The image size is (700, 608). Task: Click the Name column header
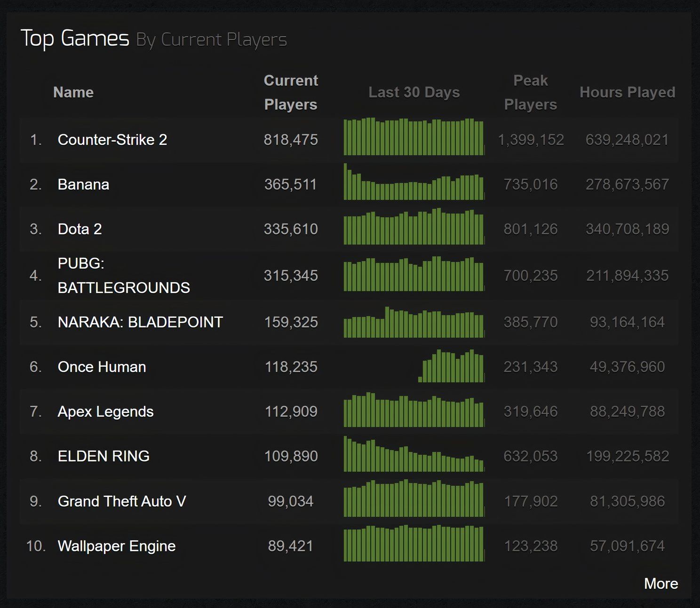coord(73,92)
